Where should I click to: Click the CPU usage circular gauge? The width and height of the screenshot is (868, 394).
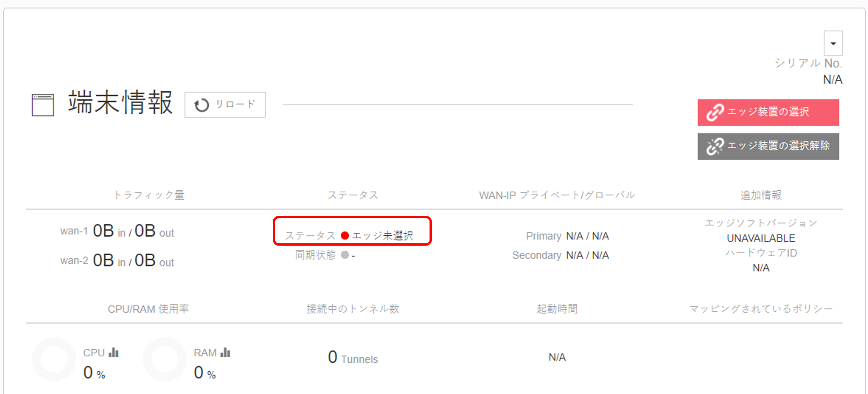(x=54, y=360)
